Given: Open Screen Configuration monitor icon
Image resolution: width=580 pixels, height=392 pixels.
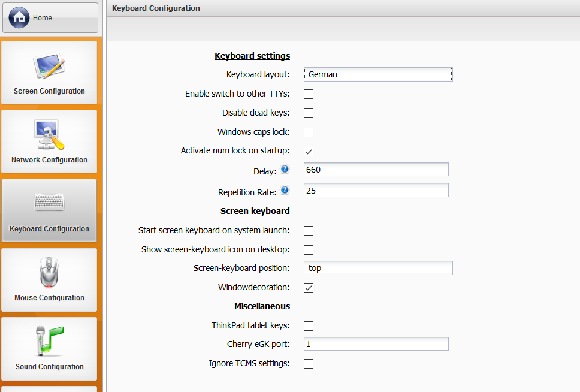Looking at the screenshot, I should [49, 65].
